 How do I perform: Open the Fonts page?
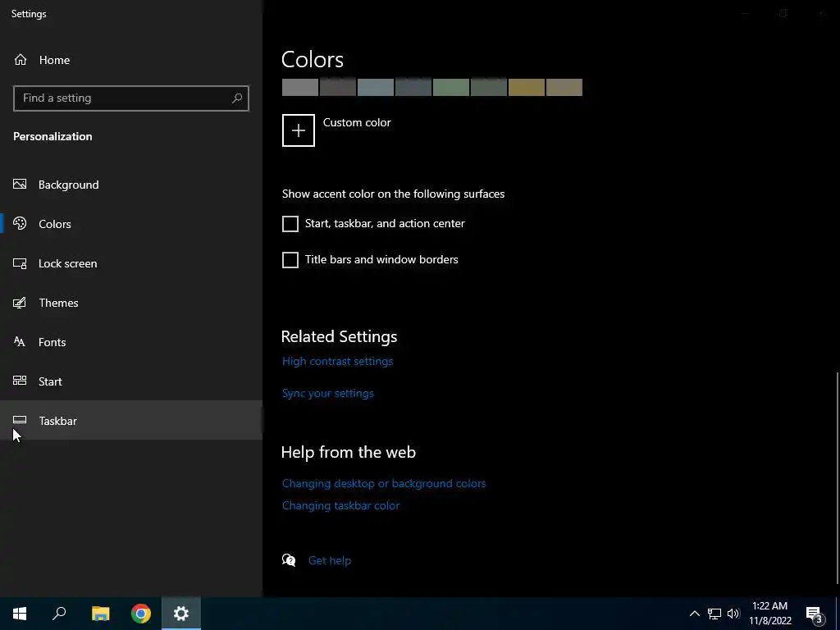point(131,342)
